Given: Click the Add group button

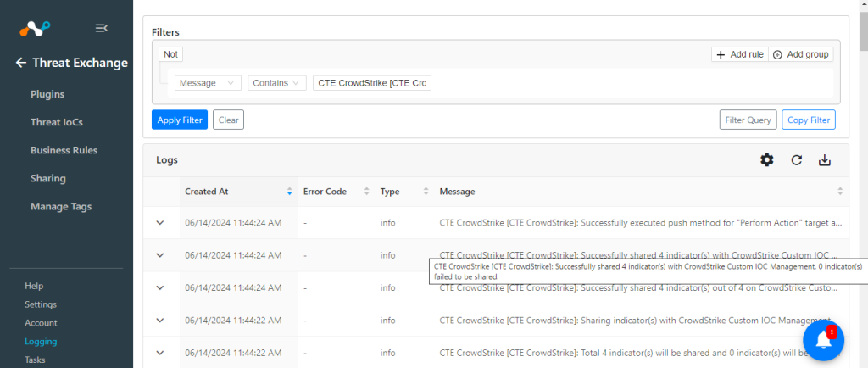Looking at the screenshot, I should (801, 54).
